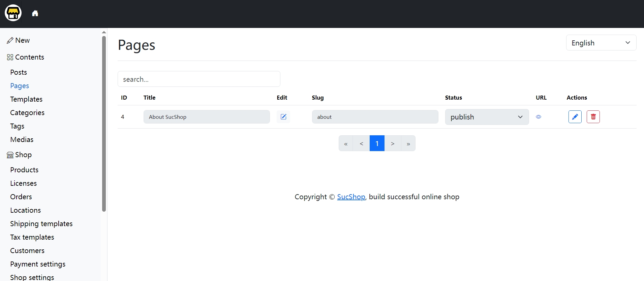
Task: Open the publish status dropdown
Action: (487, 117)
